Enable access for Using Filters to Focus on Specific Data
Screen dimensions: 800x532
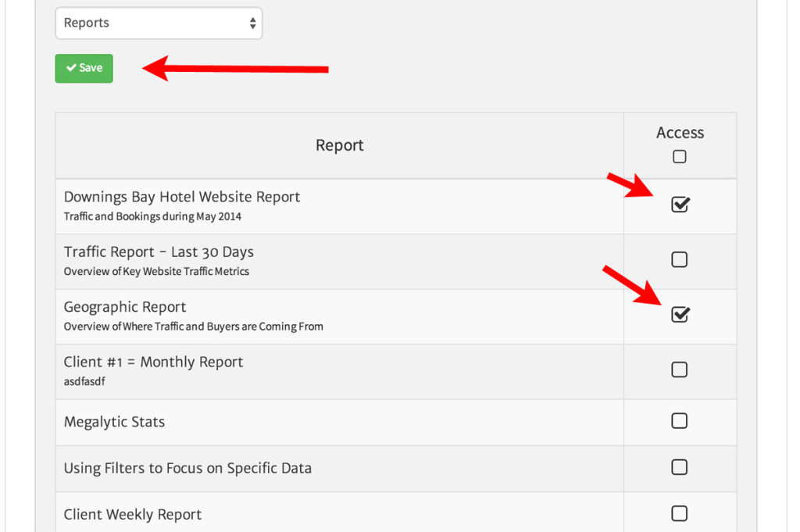pos(679,467)
